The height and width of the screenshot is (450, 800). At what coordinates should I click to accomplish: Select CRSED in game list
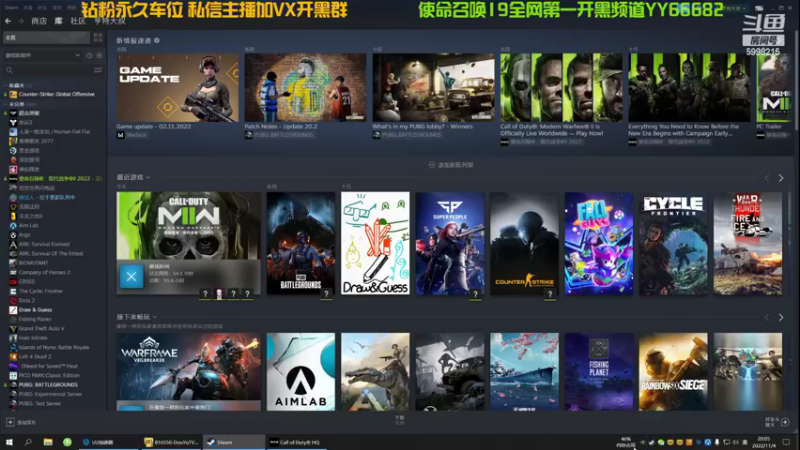click(x=27, y=282)
